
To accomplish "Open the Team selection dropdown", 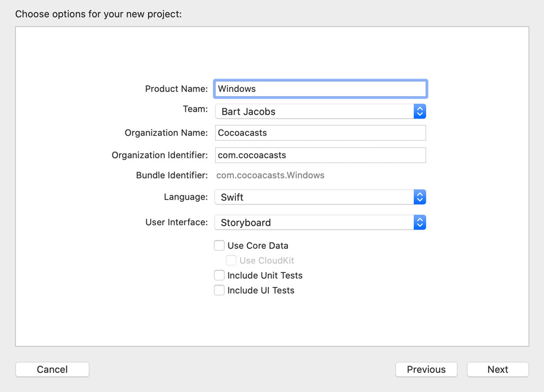I will coord(319,112).
